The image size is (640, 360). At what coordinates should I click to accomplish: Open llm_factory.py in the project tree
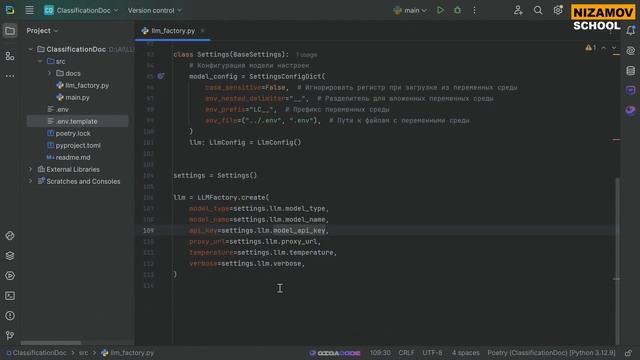click(82, 85)
